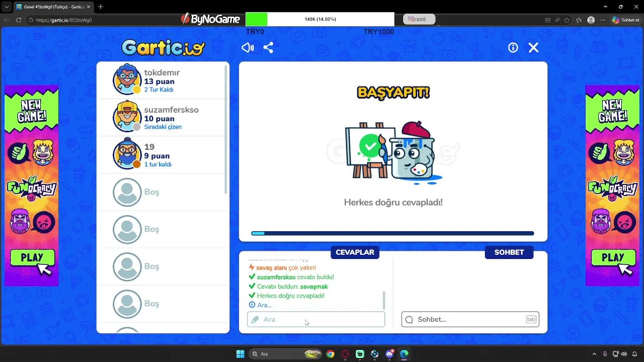644x362 pixels.
Task: Select suzamfersko's avatar
Action: pyautogui.click(x=127, y=117)
